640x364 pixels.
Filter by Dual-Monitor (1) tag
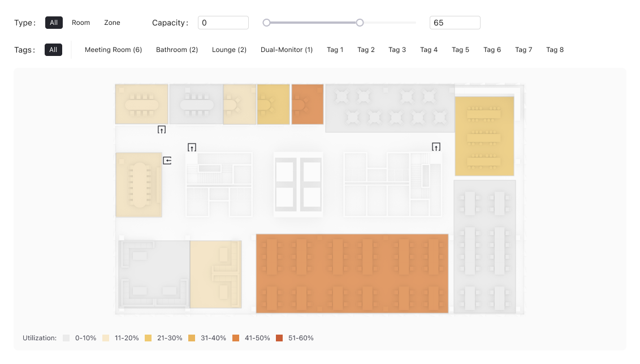(287, 50)
